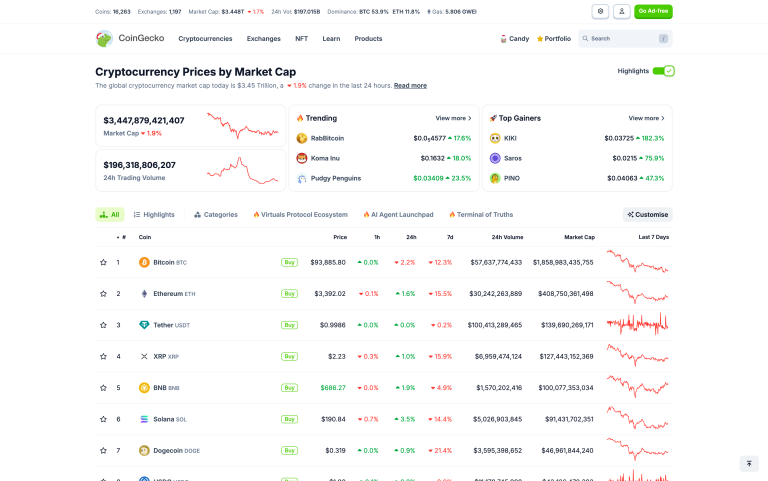Image resolution: width=768 pixels, height=481 pixels.
Task: Click the Candy jar icon
Action: coord(503,39)
